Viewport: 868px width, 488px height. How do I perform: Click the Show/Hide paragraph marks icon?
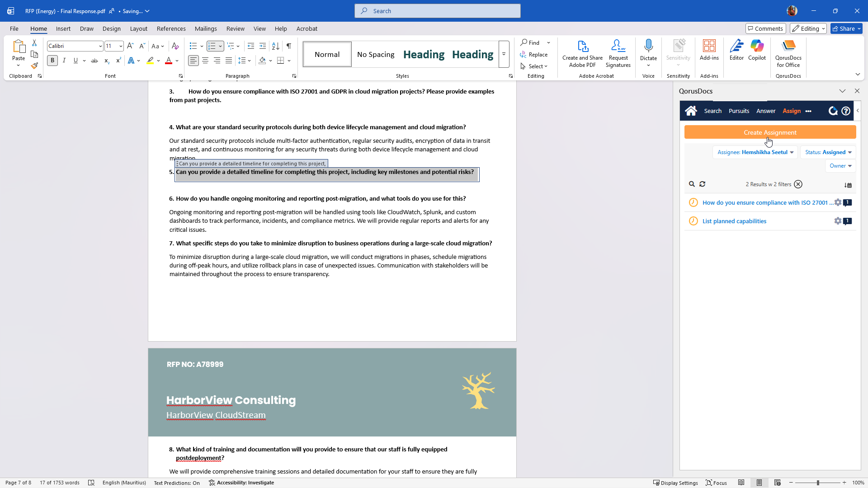[x=289, y=46]
